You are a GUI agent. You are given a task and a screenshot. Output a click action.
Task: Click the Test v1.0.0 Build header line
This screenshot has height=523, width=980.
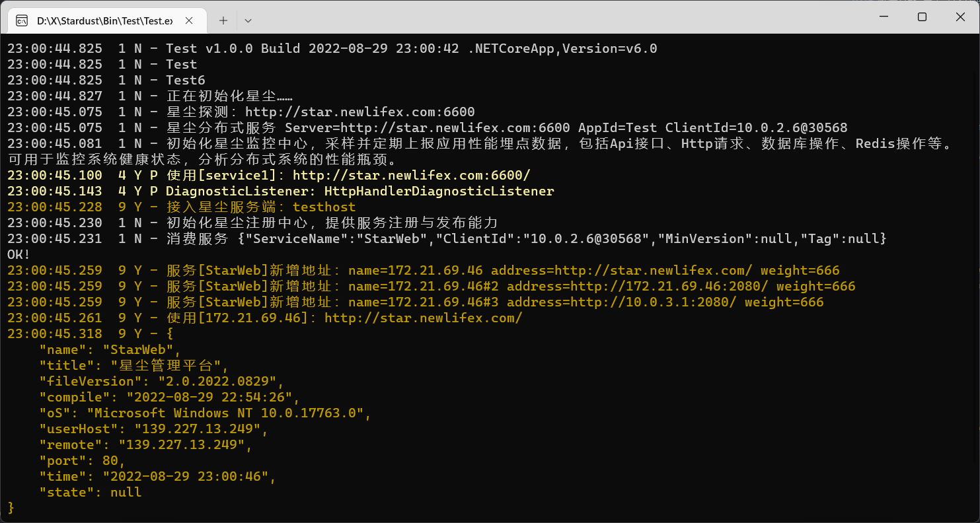(x=332, y=48)
